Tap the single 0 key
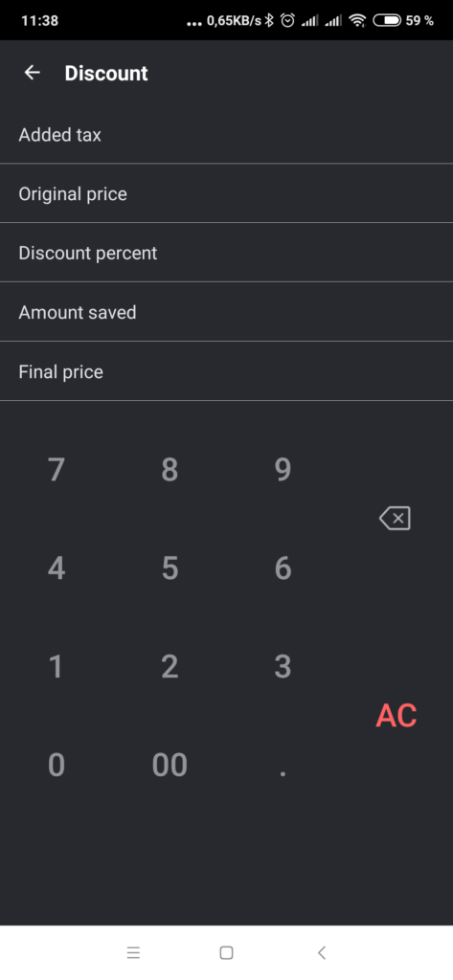The width and height of the screenshot is (453, 980). tap(57, 765)
